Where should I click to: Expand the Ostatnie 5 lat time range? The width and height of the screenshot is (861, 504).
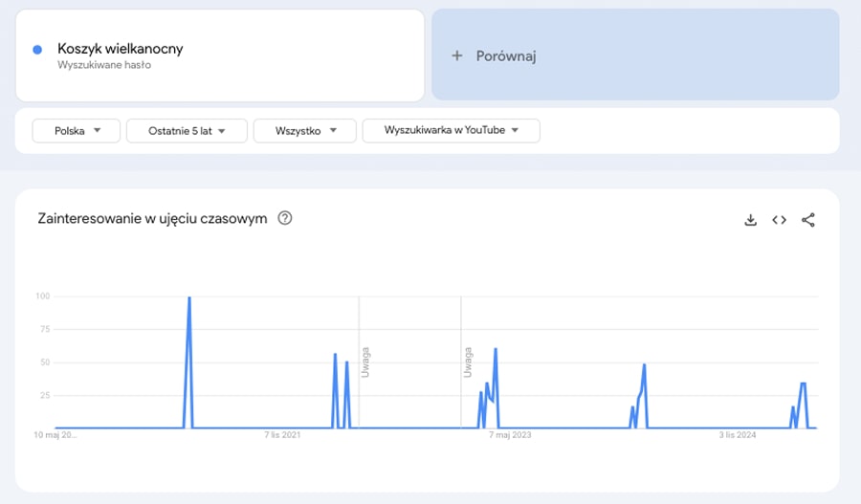pos(187,131)
